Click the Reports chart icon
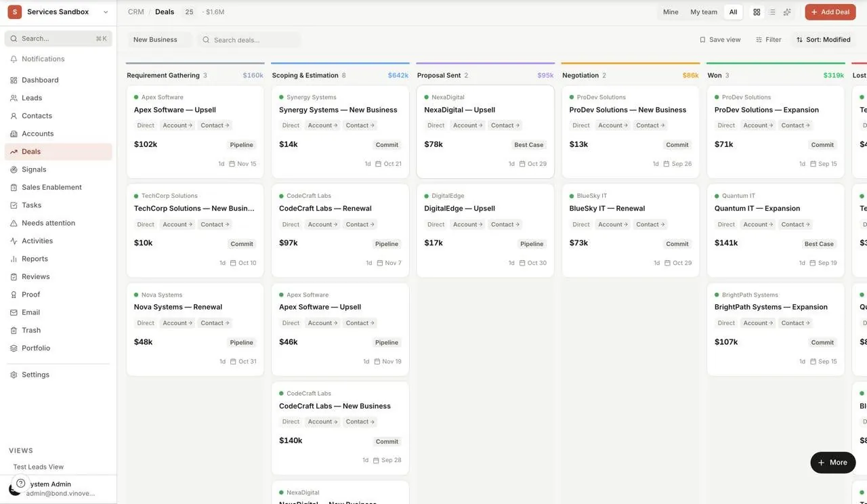Viewport: 867px width, 504px height. point(14,259)
